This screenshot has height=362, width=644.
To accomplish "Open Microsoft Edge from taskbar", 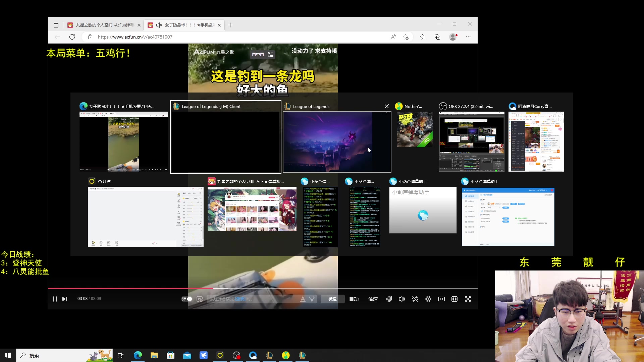I will (x=138, y=355).
